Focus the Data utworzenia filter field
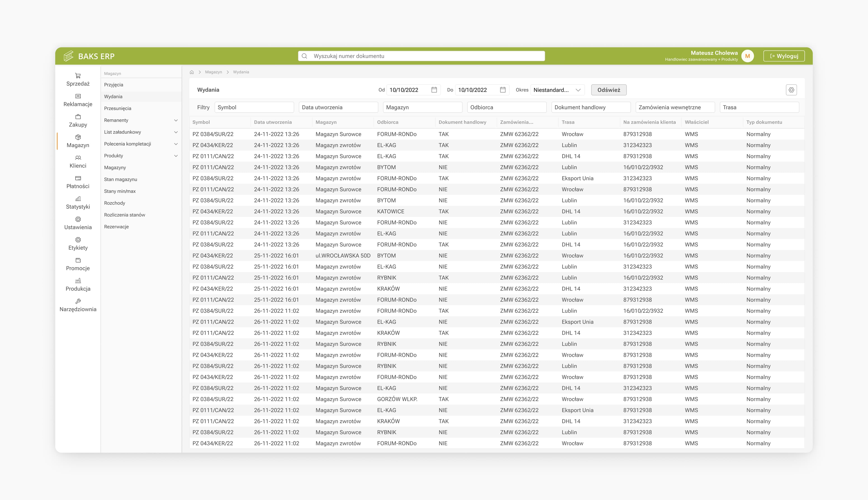Image resolution: width=868 pixels, height=500 pixels. (338, 107)
